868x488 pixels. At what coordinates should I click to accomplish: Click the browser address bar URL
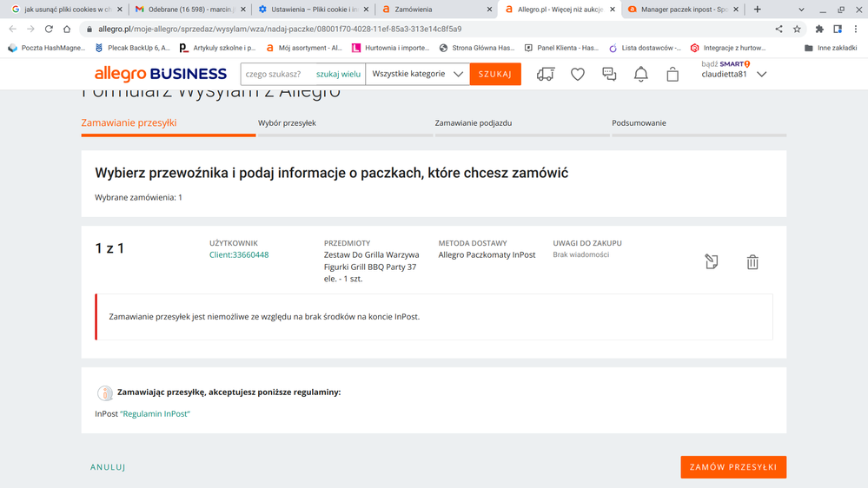pos(280,29)
